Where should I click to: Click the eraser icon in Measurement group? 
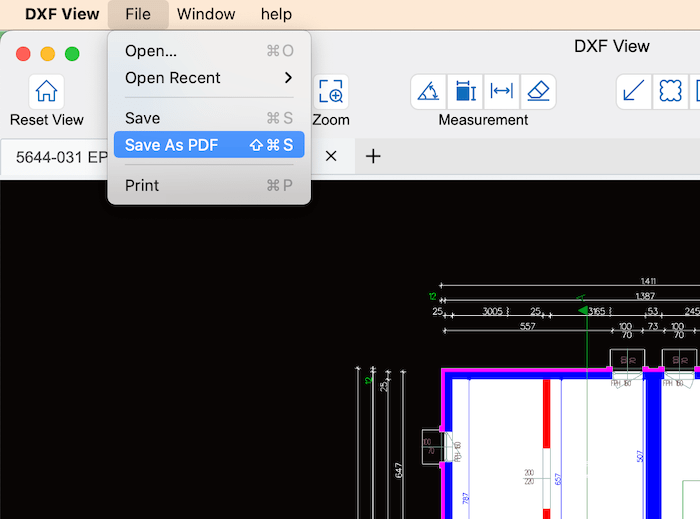(x=538, y=92)
